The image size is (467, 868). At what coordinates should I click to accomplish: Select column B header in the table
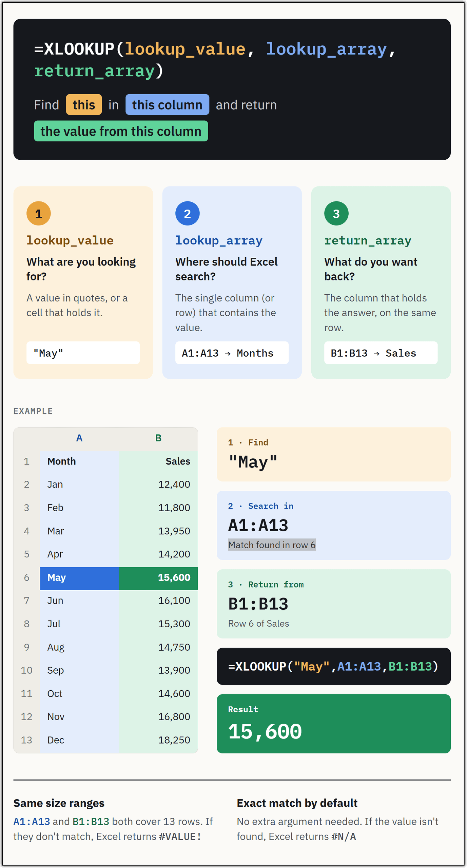[158, 438]
